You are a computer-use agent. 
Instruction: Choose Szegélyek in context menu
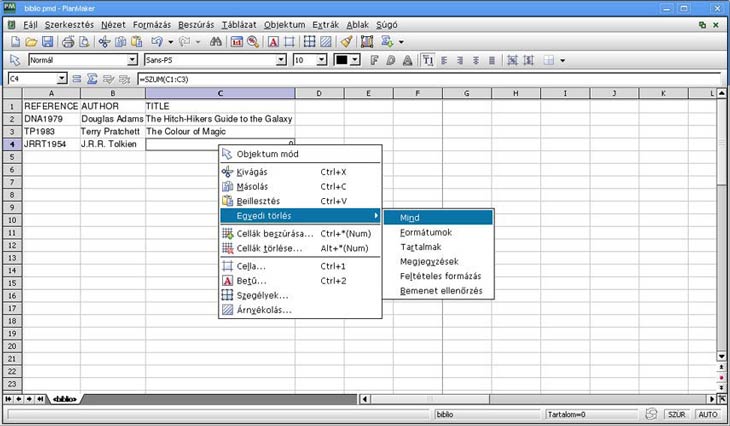(300, 295)
